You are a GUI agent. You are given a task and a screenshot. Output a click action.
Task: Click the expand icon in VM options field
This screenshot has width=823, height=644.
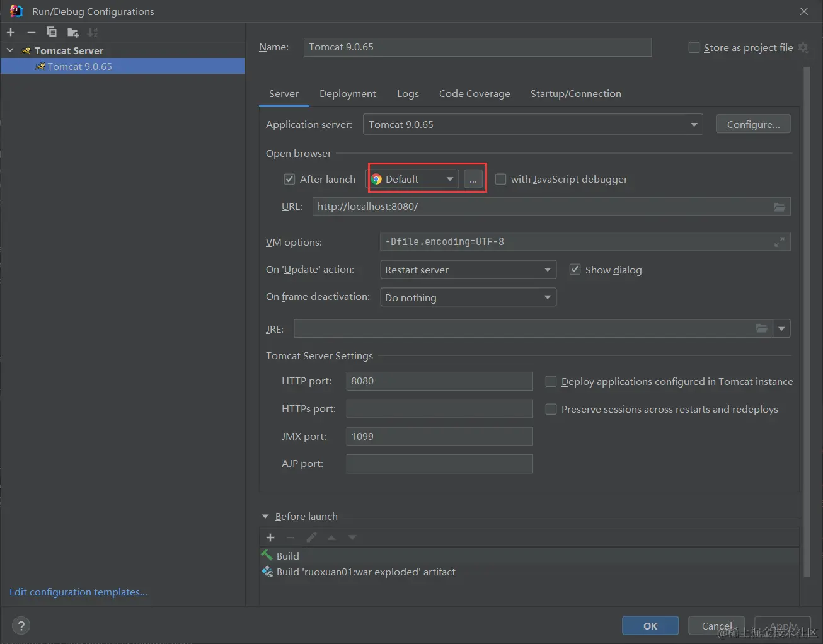point(780,242)
